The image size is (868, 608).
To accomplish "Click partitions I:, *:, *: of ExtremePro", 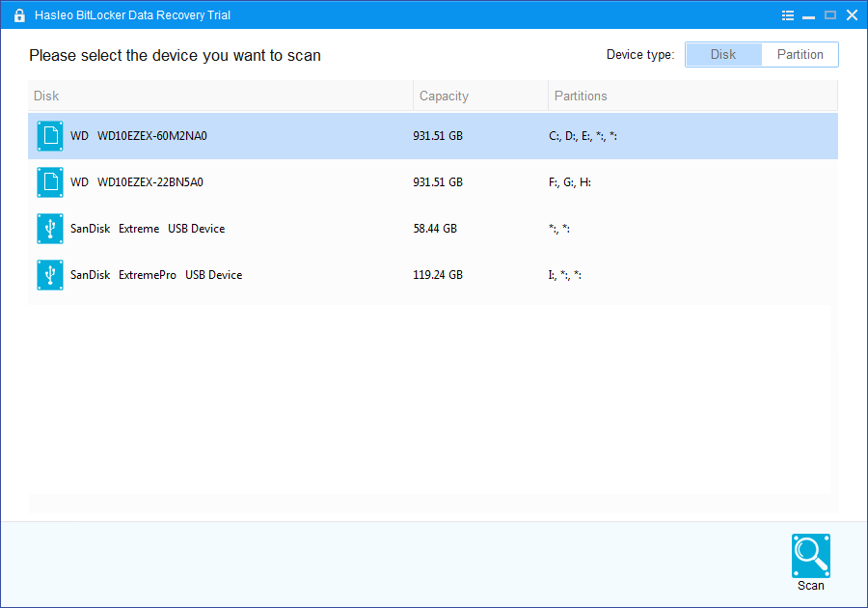I will (564, 275).
